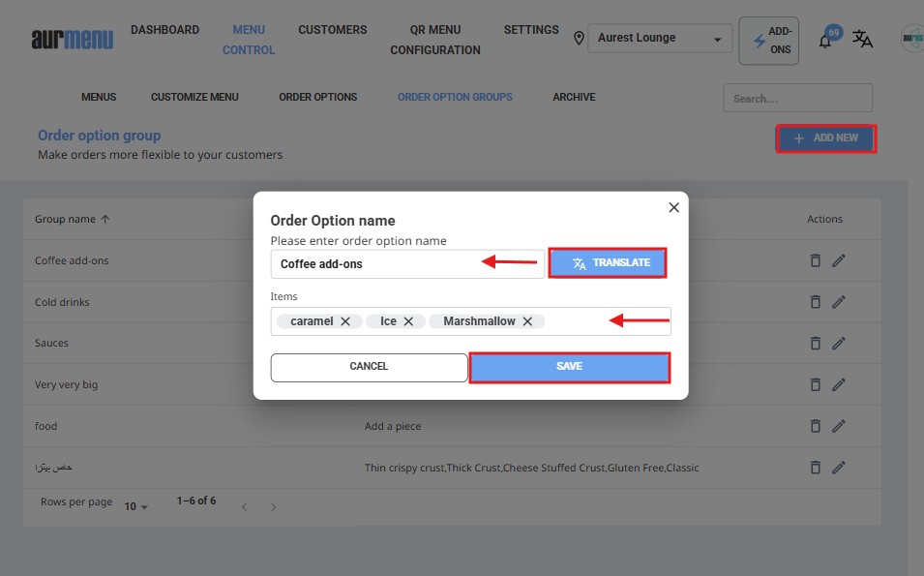Delete the Sauces group row
The width and height of the screenshot is (924, 576).
pyautogui.click(x=815, y=343)
